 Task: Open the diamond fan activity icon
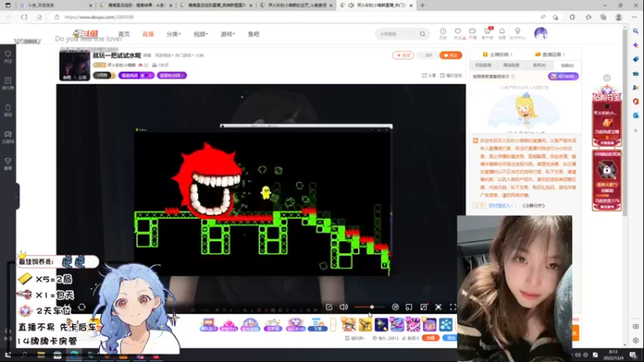pos(295,325)
